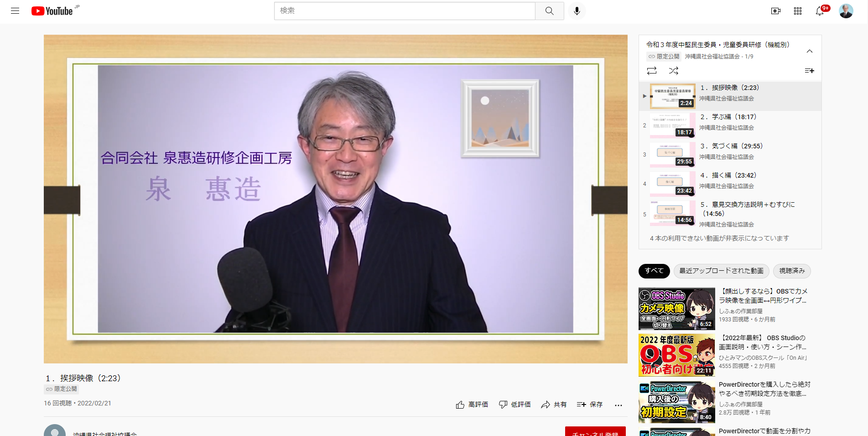The image size is (868, 436).
Task: Open PowerDirectorを購入したら絶対 video title
Action: [x=764, y=389]
